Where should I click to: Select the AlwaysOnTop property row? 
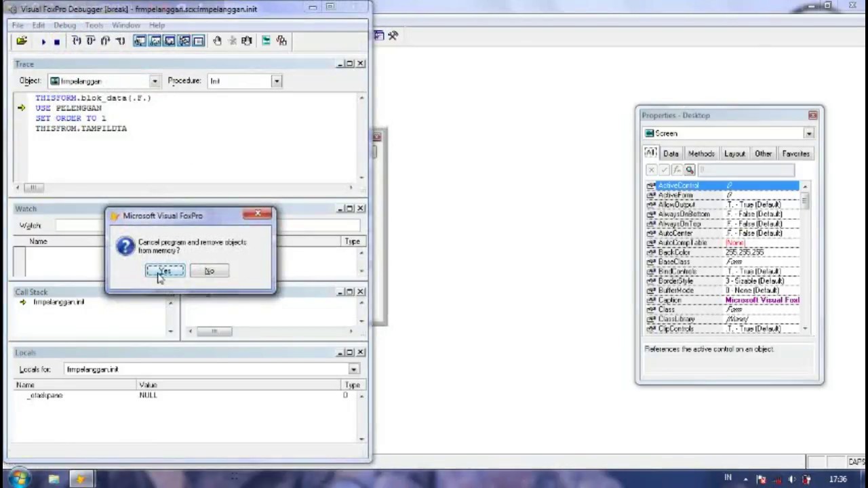(723, 224)
